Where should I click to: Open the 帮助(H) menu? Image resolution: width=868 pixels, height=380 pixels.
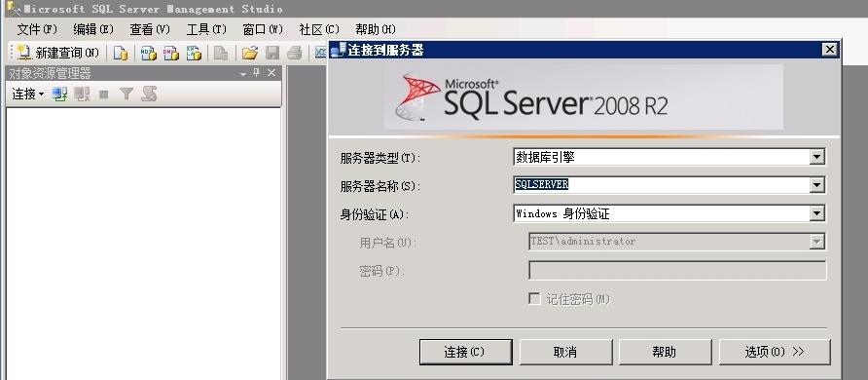point(376,29)
